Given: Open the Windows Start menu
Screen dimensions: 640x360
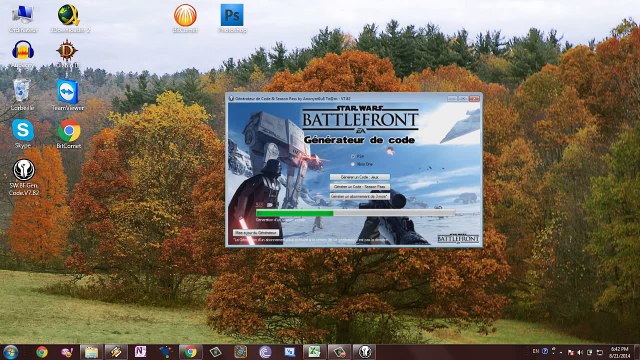Looking at the screenshot, I should (x=11, y=352).
